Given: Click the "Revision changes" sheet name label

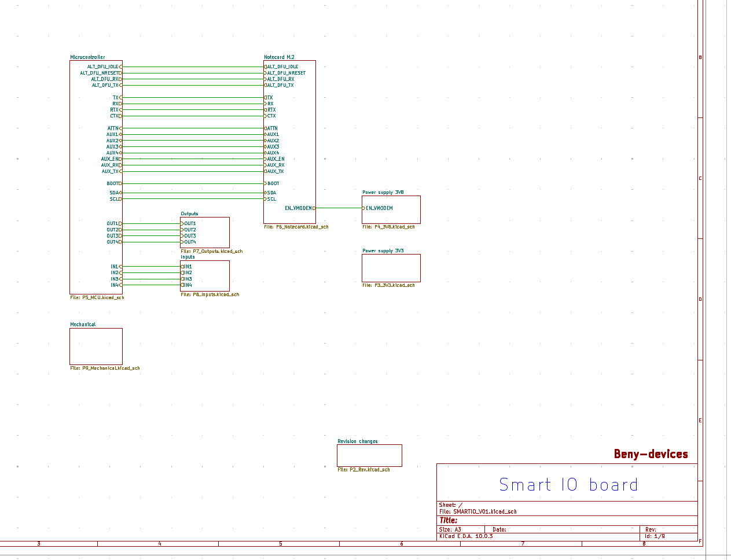Looking at the screenshot, I should [x=358, y=441].
